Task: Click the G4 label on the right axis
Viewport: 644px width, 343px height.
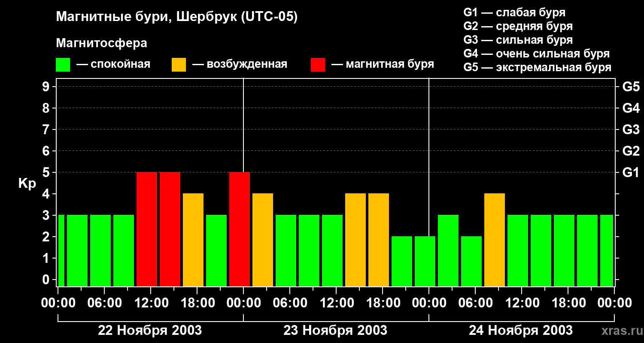Action: click(x=631, y=108)
